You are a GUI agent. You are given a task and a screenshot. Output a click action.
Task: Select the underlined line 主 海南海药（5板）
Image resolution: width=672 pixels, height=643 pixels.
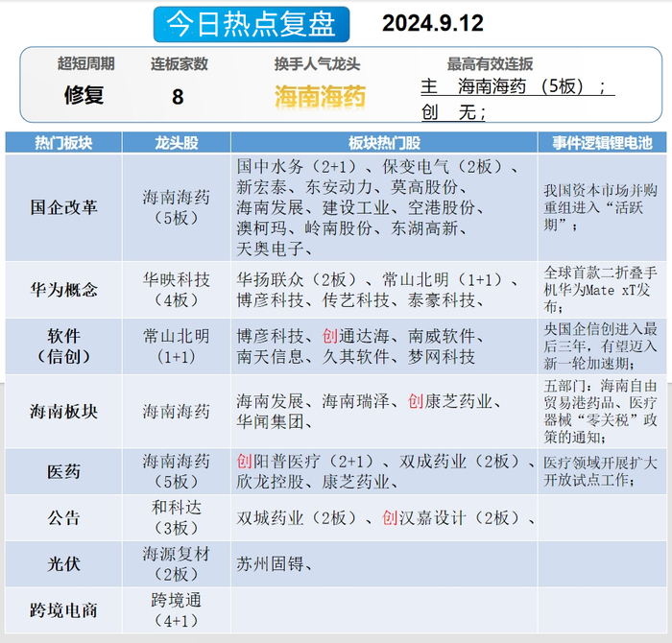tap(517, 86)
